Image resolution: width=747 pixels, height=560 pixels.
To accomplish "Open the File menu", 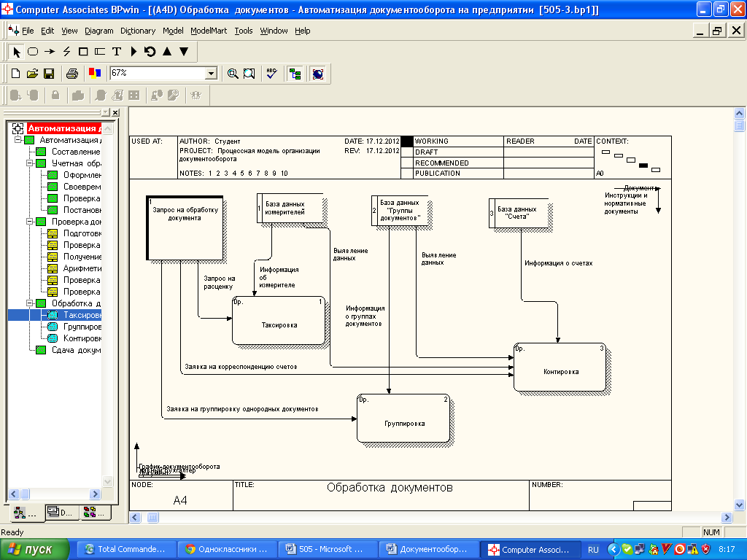I will pyautogui.click(x=28, y=31).
